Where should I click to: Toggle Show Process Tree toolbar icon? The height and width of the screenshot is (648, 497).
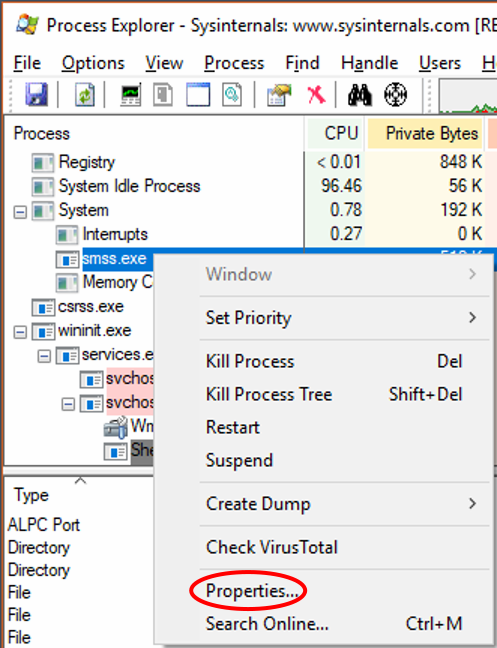point(163,95)
